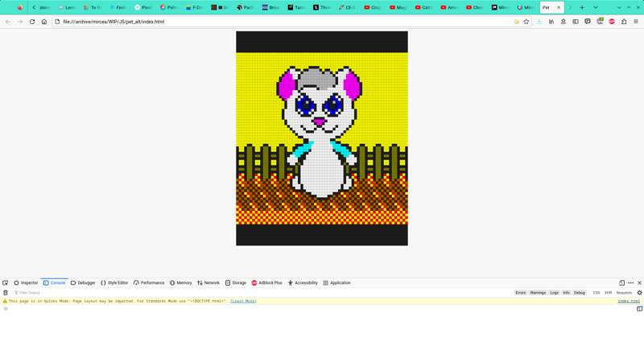Open the downloads panel
Viewport: 644px width, 362px height.
tap(539, 22)
